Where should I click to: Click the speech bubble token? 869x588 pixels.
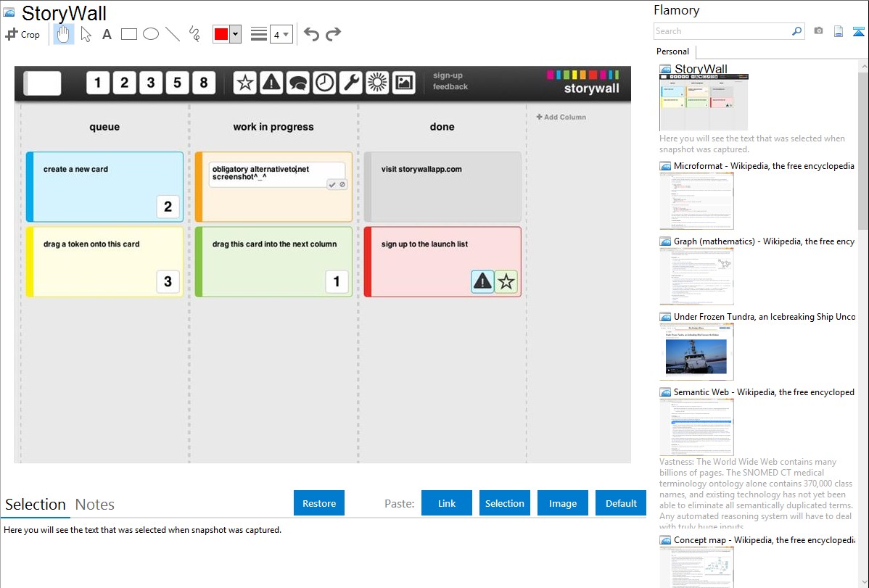click(x=298, y=83)
